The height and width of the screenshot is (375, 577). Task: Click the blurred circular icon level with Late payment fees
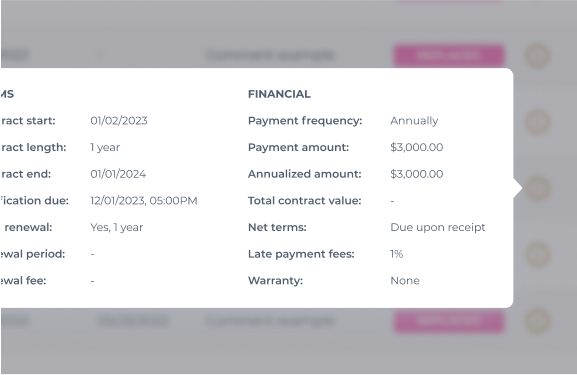tap(537, 254)
